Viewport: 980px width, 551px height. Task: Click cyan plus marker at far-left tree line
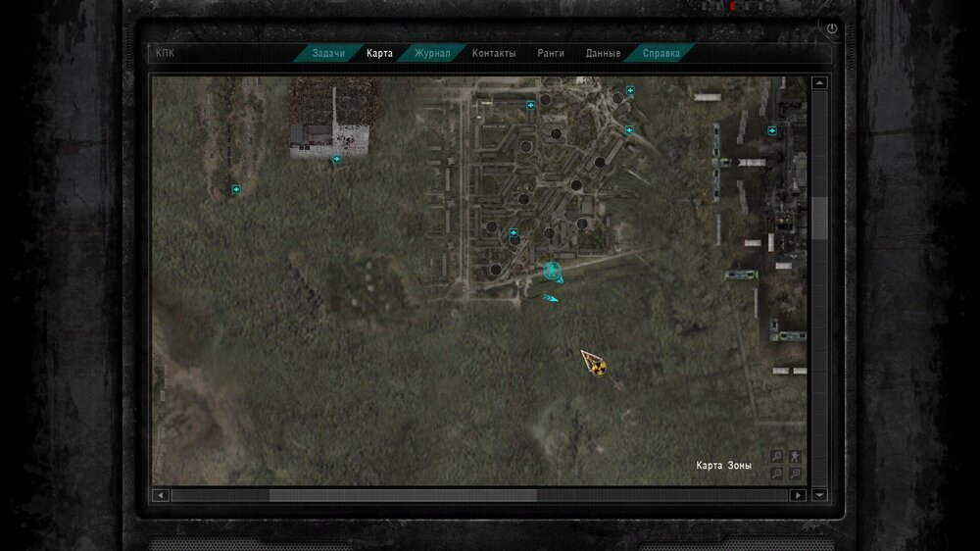[235, 189]
